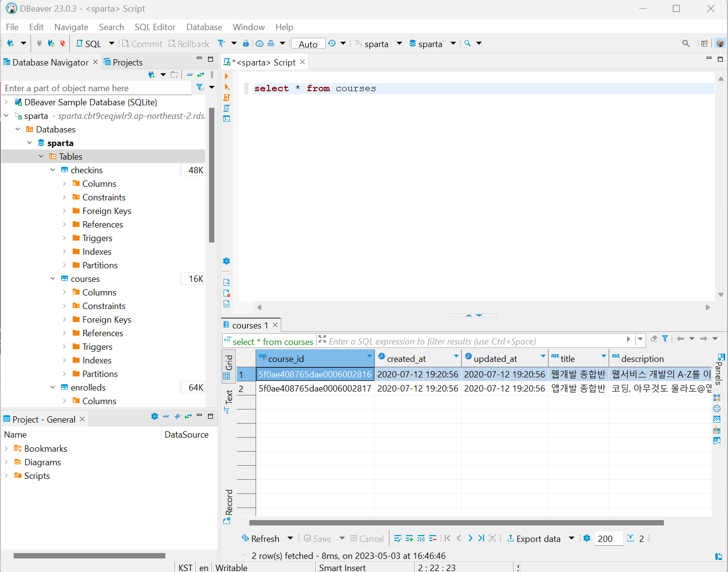
Task: Select the Diagrams folder in Project panel
Action: point(43,462)
